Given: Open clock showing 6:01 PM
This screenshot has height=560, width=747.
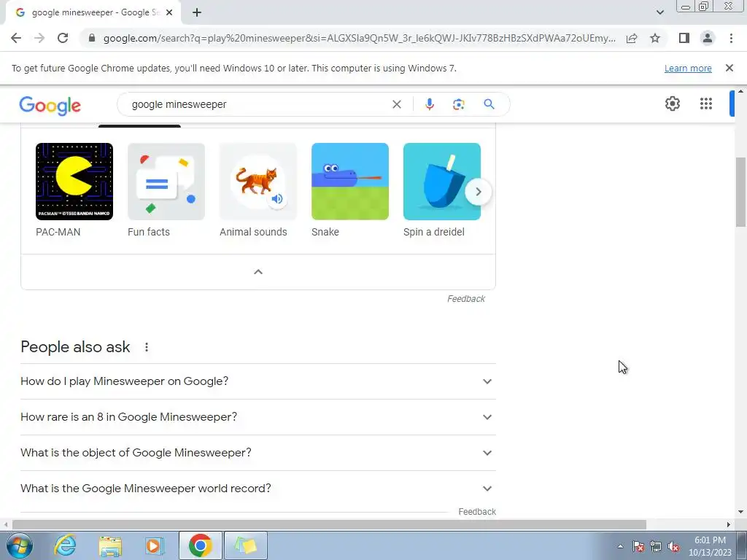Looking at the screenshot, I should [x=710, y=546].
